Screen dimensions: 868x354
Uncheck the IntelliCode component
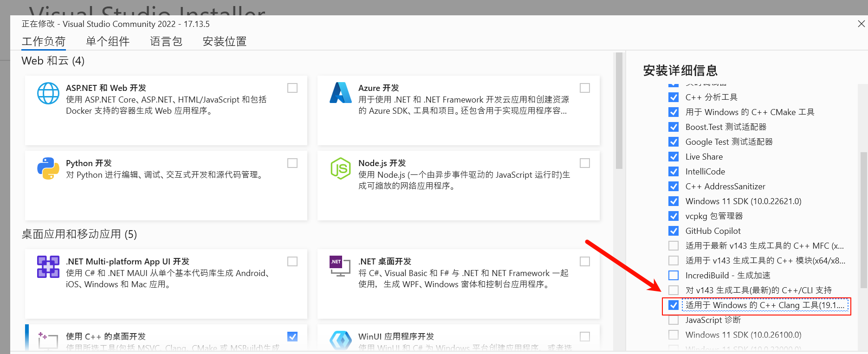674,172
